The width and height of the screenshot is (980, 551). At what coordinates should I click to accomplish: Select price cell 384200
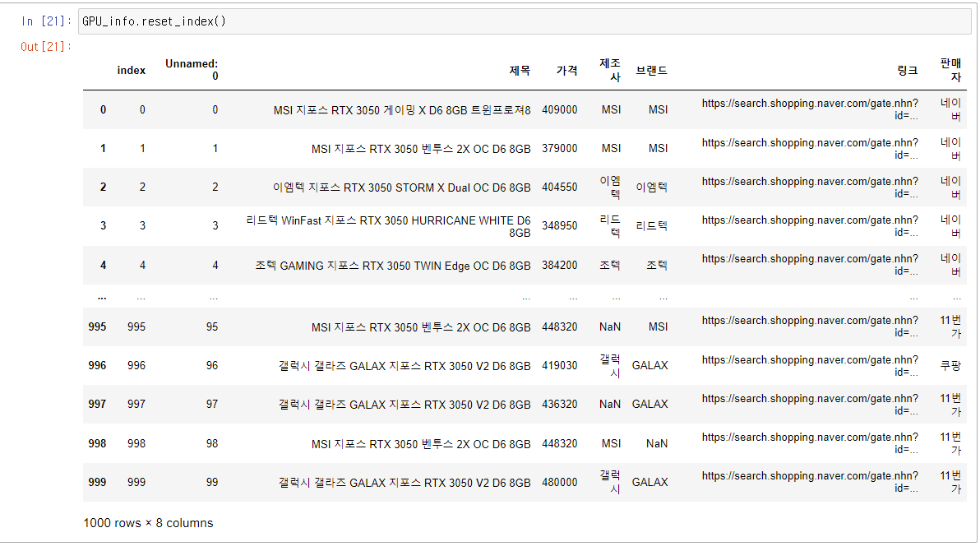point(559,265)
